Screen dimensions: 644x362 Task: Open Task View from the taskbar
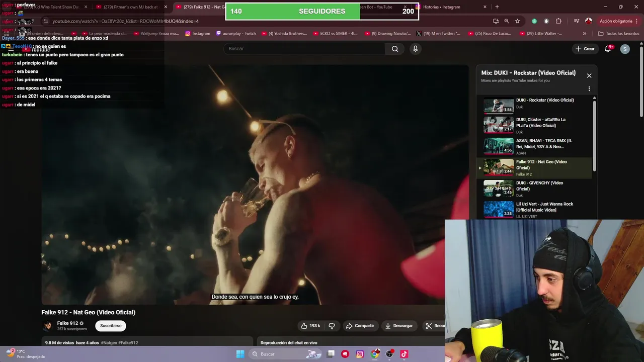(x=331, y=354)
